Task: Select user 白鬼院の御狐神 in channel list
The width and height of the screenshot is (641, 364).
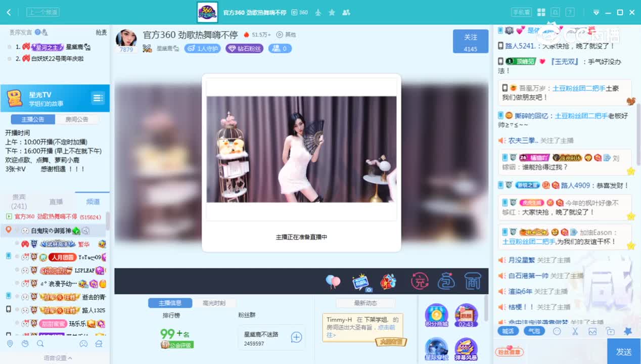Action: 53,231
